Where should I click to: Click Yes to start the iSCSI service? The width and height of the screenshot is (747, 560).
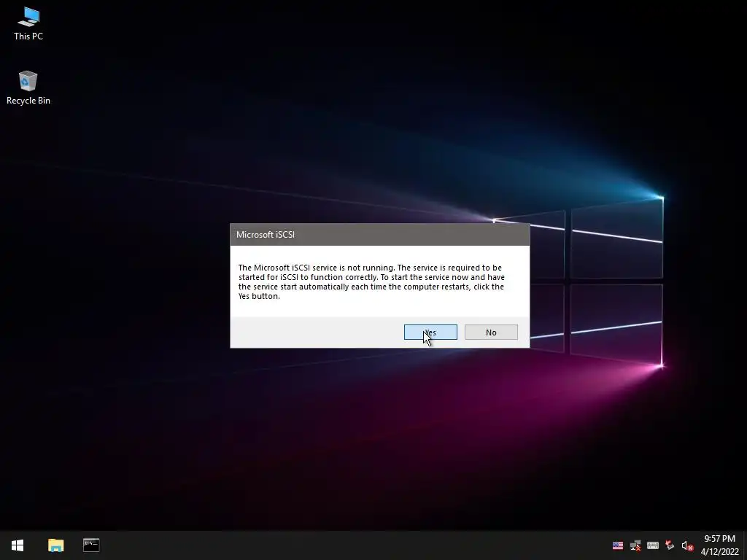pos(430,332)
